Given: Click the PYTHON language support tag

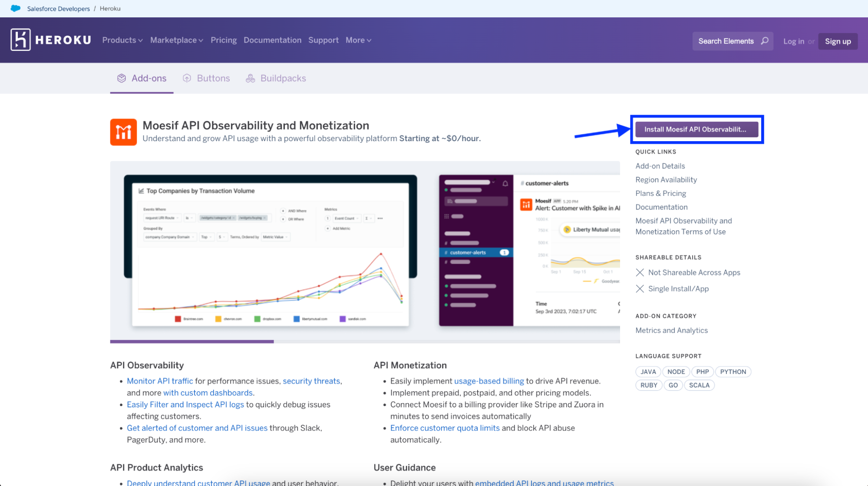Looking at the screenshot, I should pos(733,371).
